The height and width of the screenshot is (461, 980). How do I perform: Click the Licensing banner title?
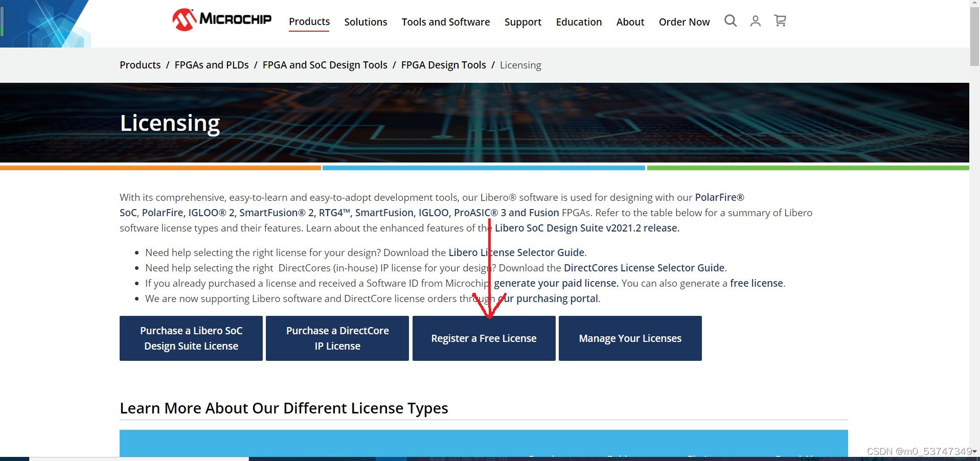click(170, 123)
